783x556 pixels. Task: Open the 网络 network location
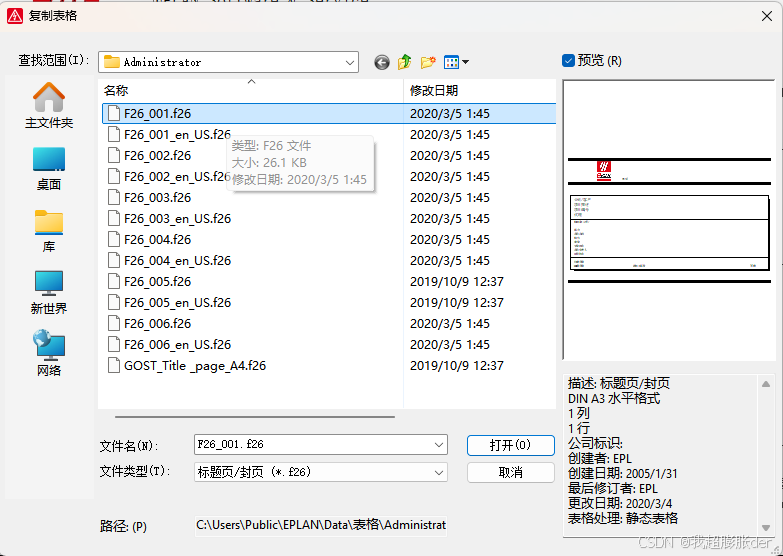click(x=49, y=354)
